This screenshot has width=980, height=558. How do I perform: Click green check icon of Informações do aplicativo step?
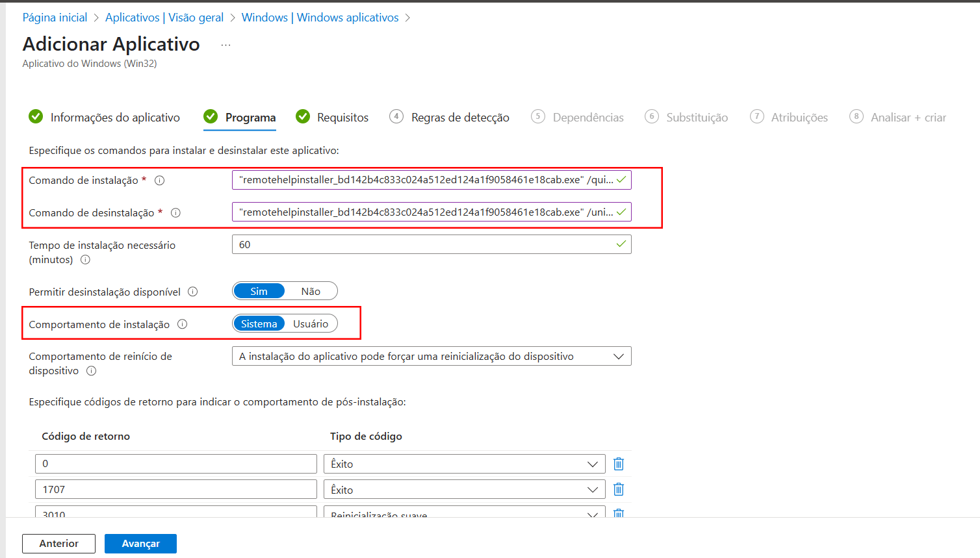pos(36,116)
